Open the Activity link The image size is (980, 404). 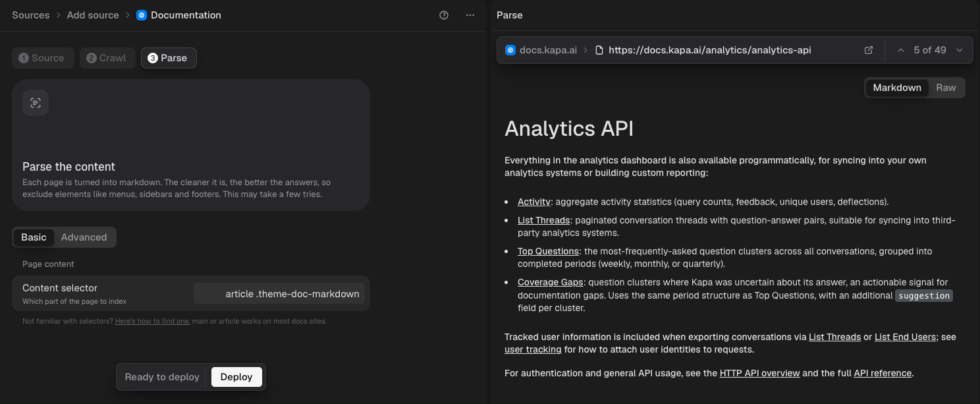(x=534, y=202)
